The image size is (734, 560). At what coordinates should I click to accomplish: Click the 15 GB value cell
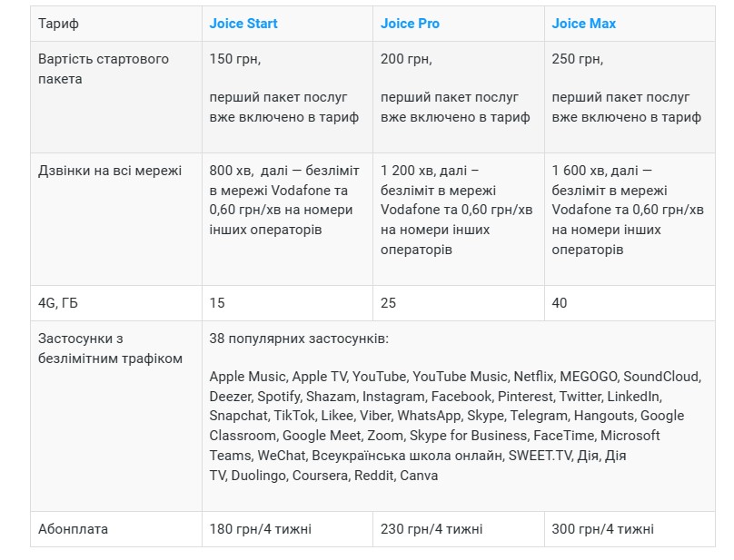point(287,303)
